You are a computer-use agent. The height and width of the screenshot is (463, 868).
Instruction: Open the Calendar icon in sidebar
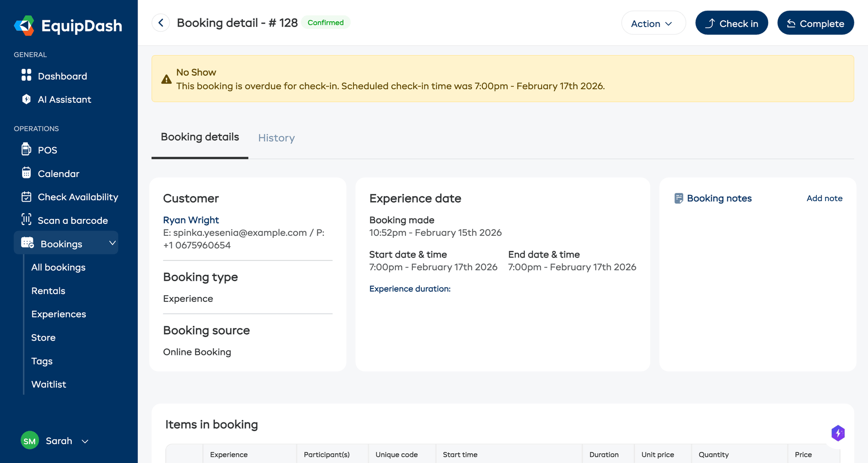coord(27,174)
